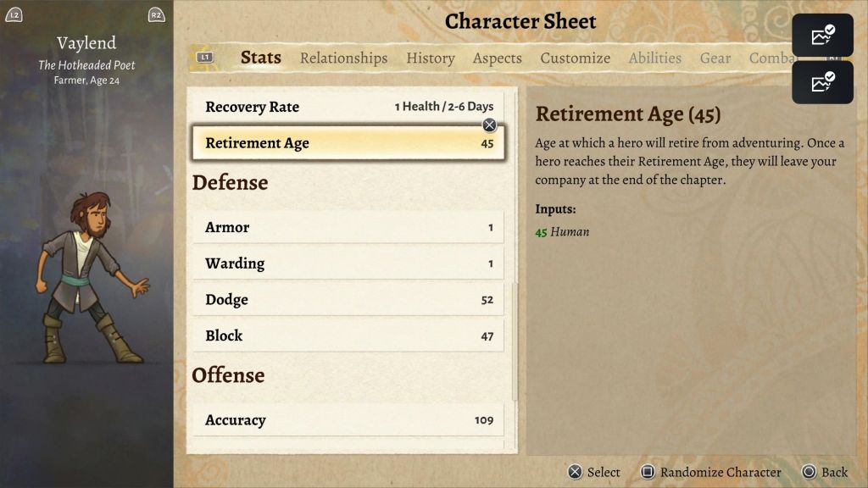Screen dimensions: 868x488
Task: Go to the Aspects tab
Action: click(497, 58)
